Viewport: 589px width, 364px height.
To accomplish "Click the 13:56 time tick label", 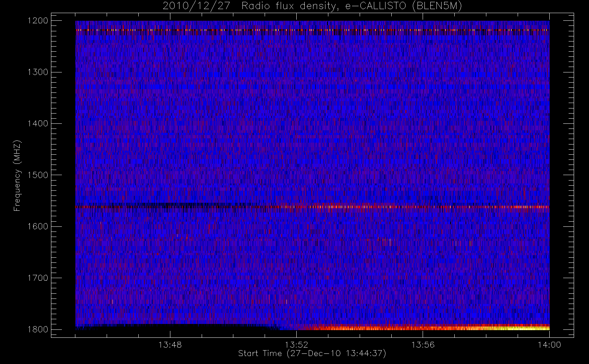I will pyautogui.click(x=423, y=345).
